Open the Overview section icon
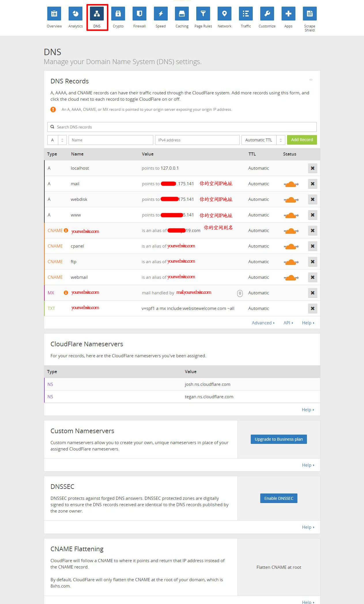The height and width of the screenshot is (604, 364). (x=54, y=14)
